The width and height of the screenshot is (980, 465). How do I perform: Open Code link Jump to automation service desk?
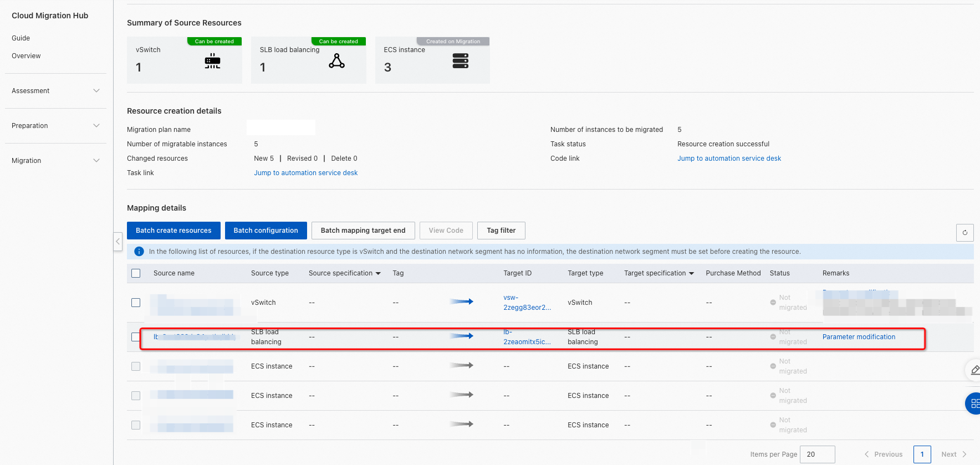tap(729, 159)
